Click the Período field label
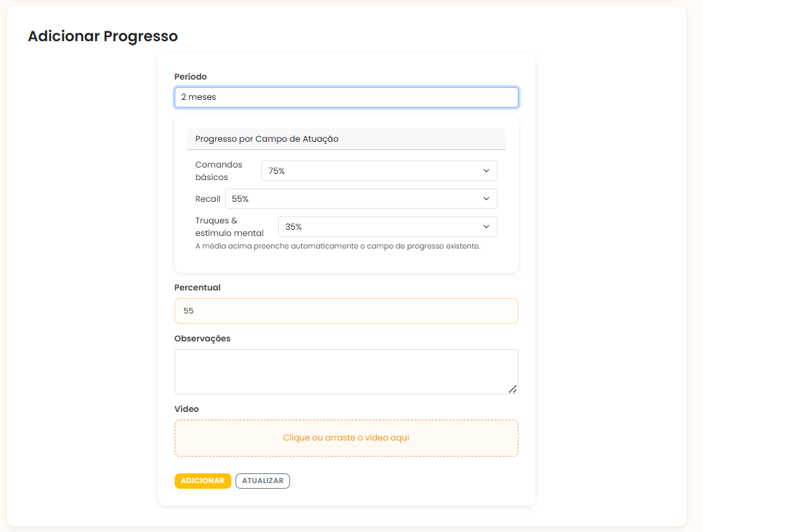The image size is (805, 532). click(191, 77)
